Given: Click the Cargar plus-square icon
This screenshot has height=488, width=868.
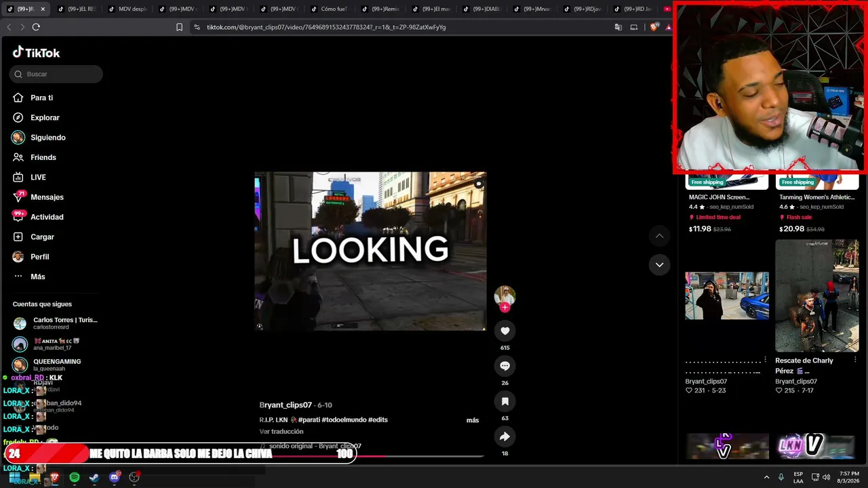Looking at the screenshot, I should 18,237.
